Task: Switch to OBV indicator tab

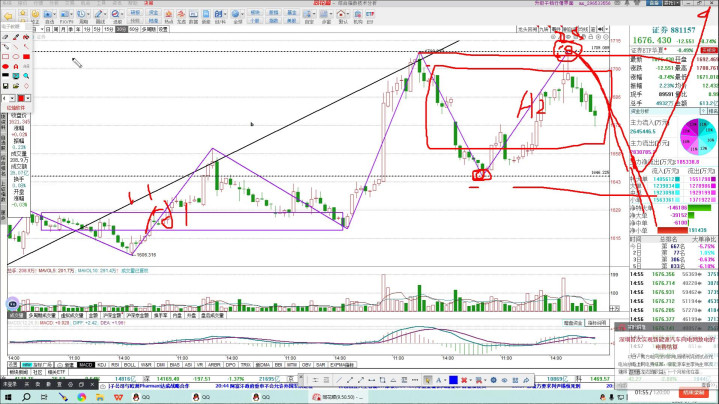Action: coord(306,365)
